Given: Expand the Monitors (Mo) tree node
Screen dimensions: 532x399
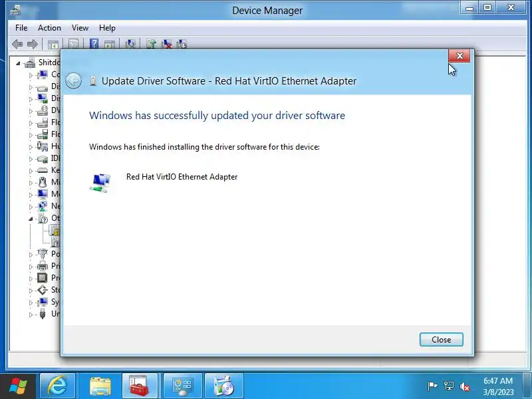Looking at the screenshot, I should point(31,195).
